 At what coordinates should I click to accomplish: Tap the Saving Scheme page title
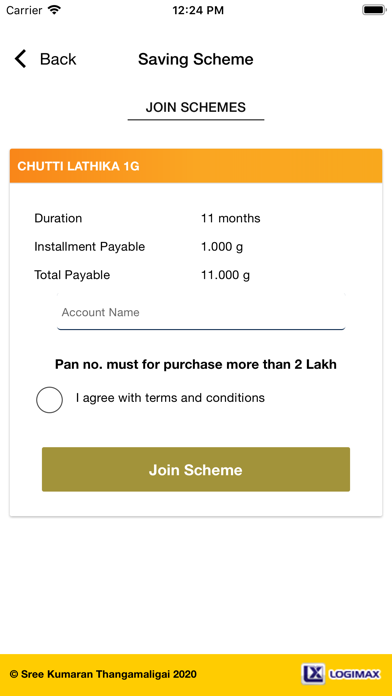coord(196,59)
